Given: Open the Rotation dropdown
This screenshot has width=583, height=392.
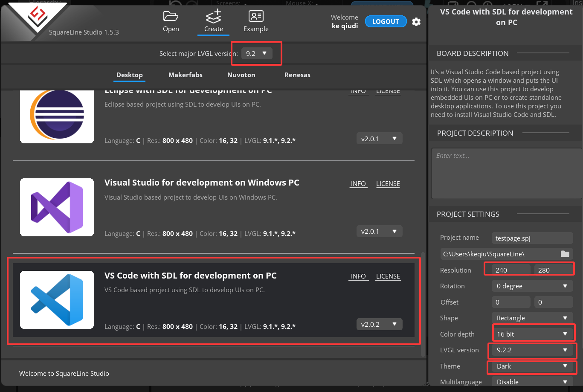Looking at the screenshot, I should [x=532, y=286].
